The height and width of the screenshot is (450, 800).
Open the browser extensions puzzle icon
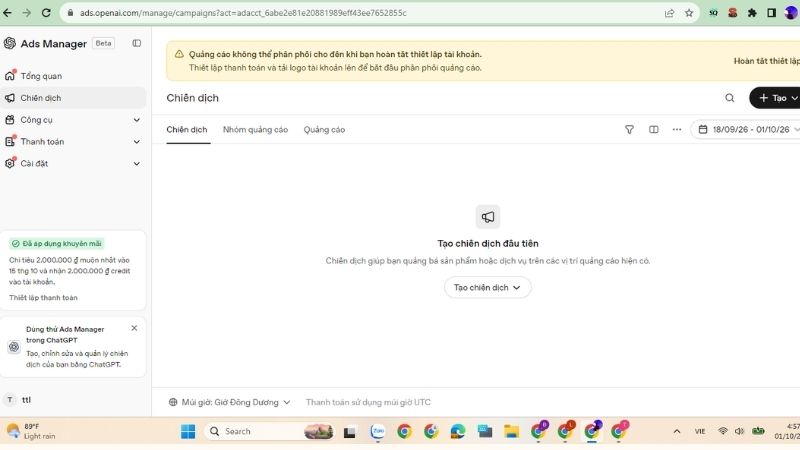[752, 13]
